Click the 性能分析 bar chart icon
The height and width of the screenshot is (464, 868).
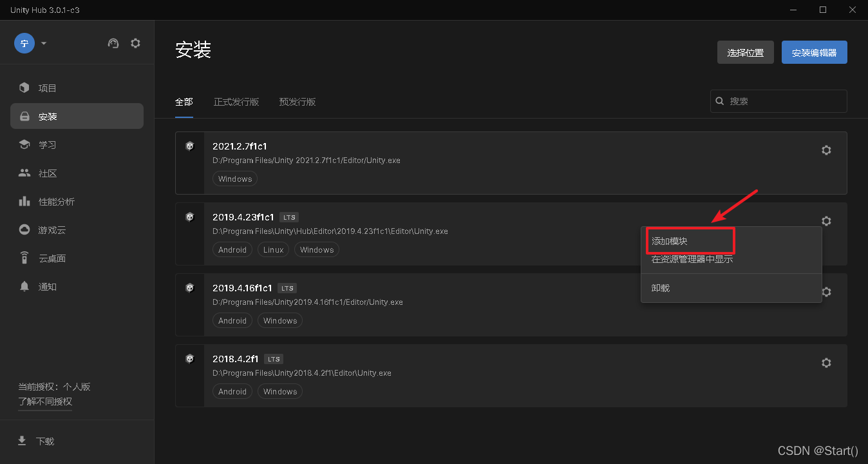pos(24,201)
